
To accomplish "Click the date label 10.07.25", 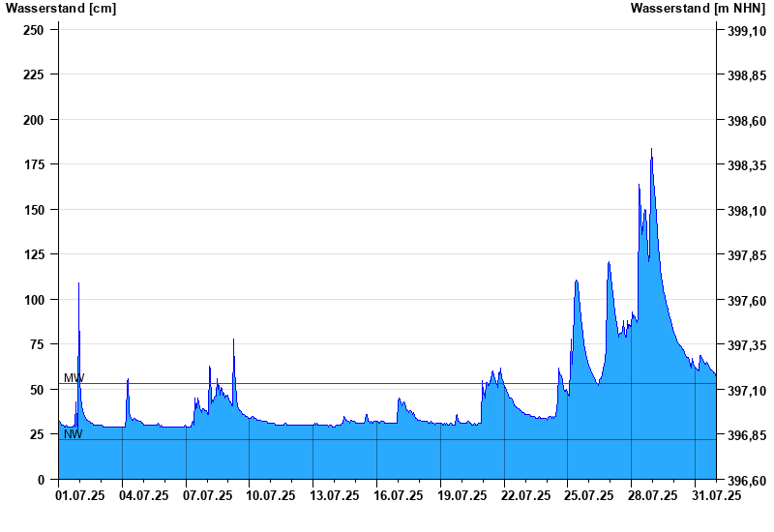I will click(271, 495).
